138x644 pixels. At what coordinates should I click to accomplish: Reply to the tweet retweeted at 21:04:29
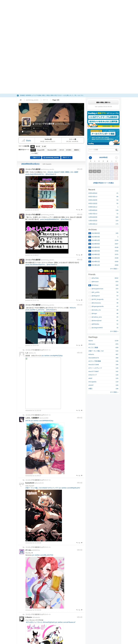coord(77,610)
